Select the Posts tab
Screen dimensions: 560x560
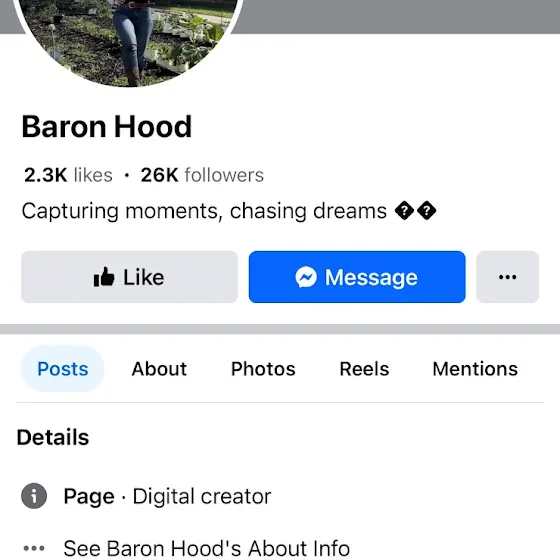(62, 369)
